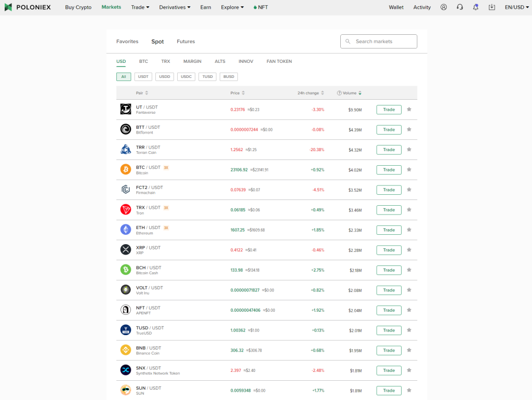Screen dimensions: 532x400
Task: Open notifications via the bell icon
Action: (475, 7)
